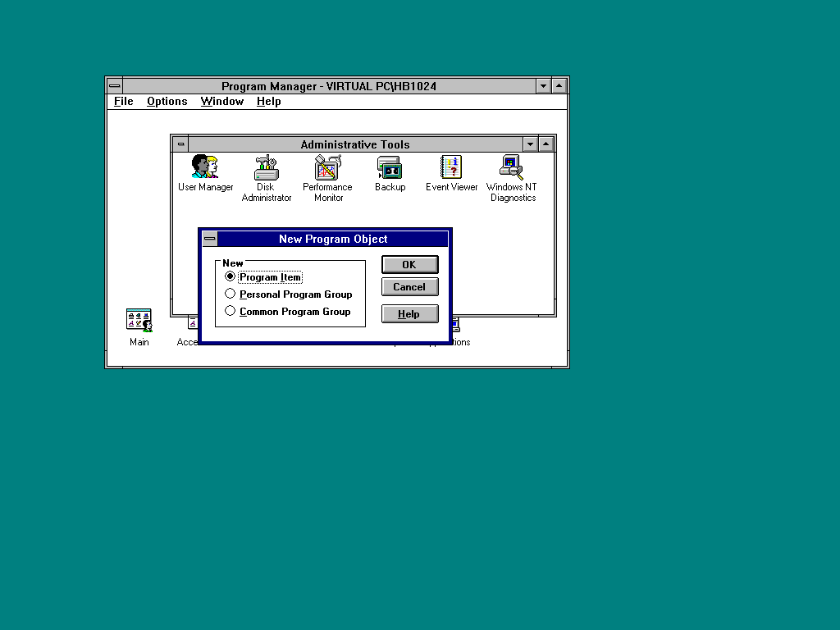Launch the Disk Administrator icon
840x630 pixels.
point(267,167)
